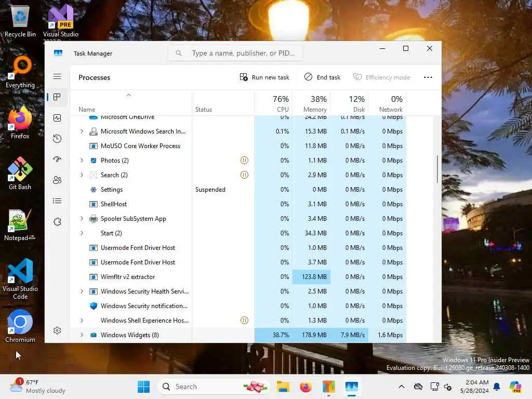Image resolution: width=532 pixels, height=399 pixels.
Task: Sort processes by CPU column header
Action: [273, 103]
